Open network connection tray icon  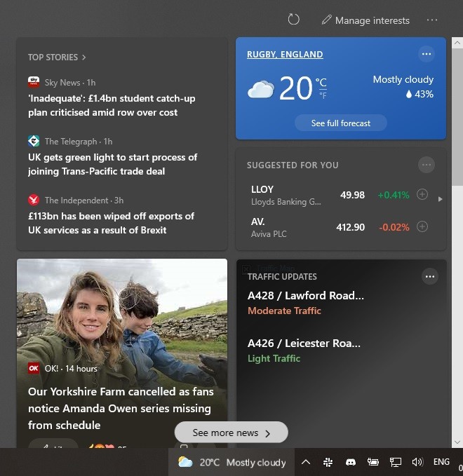pos(396,462)
